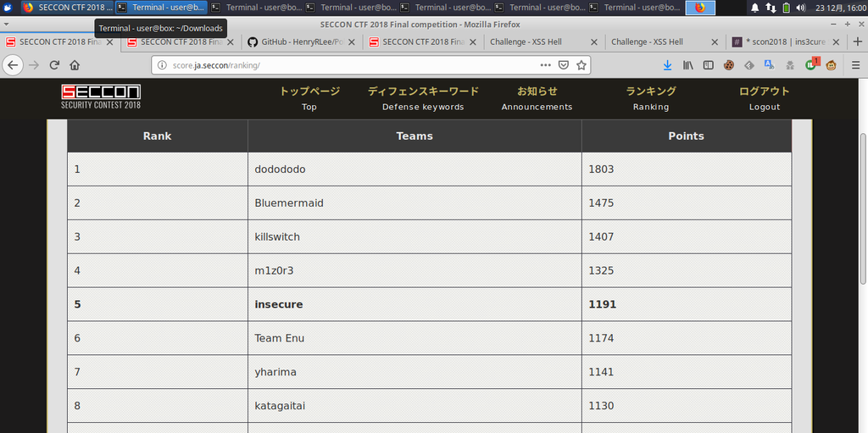
Task: Click the Points column header
Action: point(687,136)
